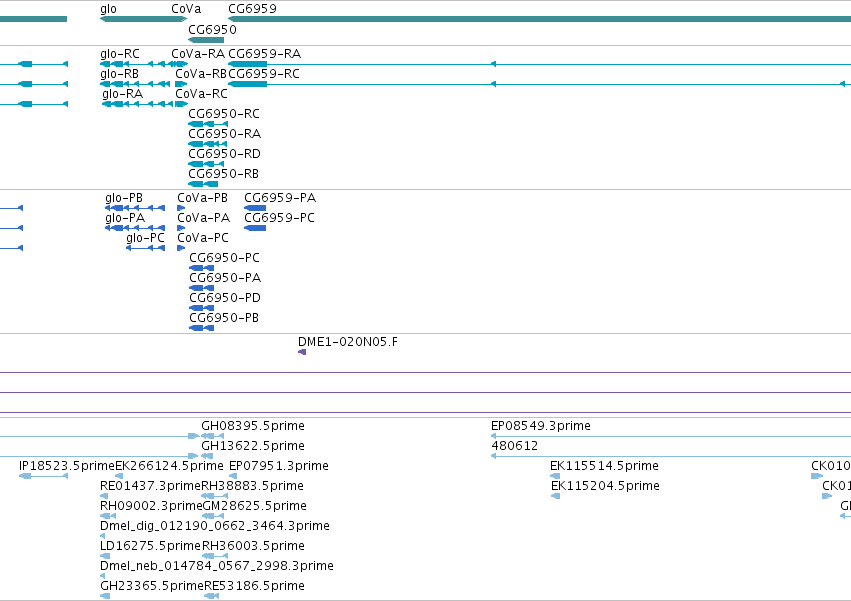
Task: Click the GH23365.5prime EST label
Action: click(152, 587)
